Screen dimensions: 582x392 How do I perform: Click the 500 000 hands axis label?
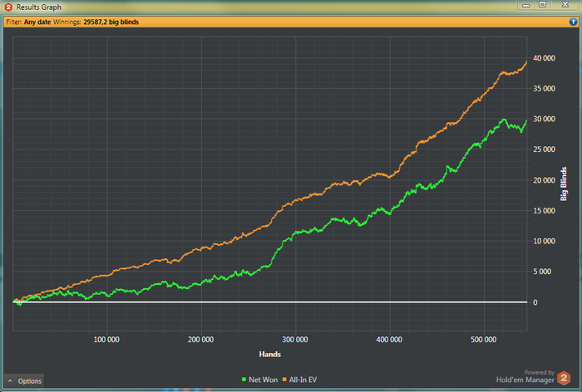pos(484,340)
